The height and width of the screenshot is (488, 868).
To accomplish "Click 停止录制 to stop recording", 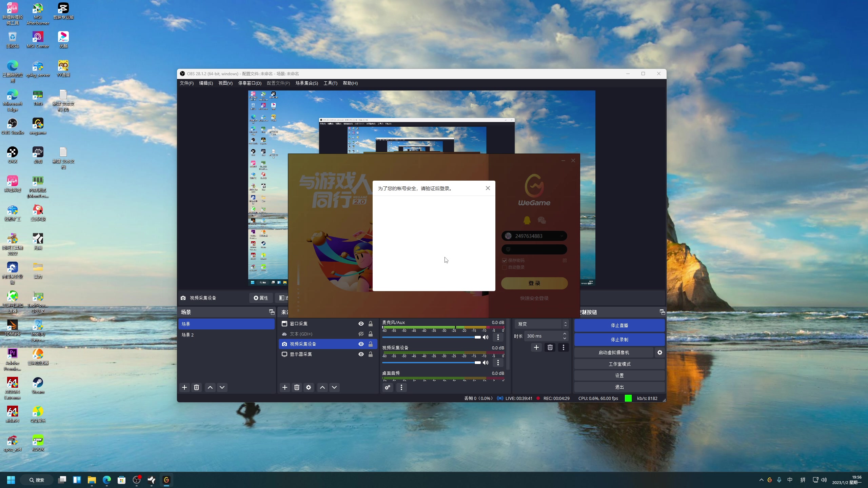I will click(x=619, y=340).
